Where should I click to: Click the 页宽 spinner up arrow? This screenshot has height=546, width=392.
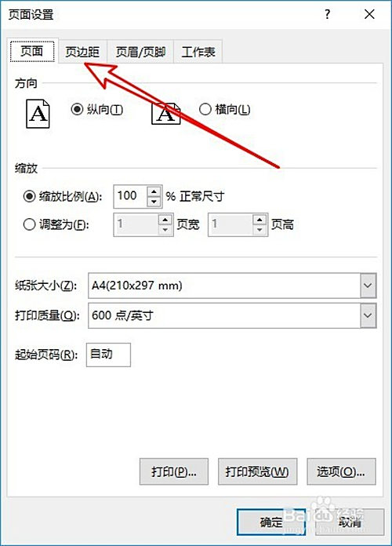coord(165,220)
